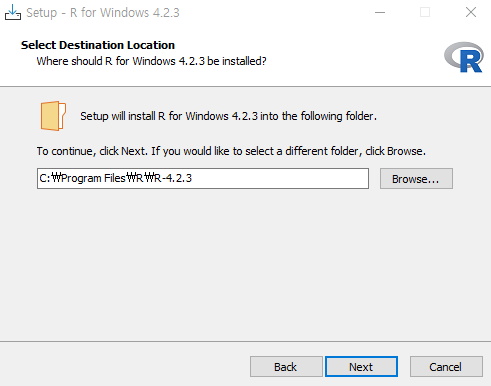Click the orange folder icon

coord(53,116)
